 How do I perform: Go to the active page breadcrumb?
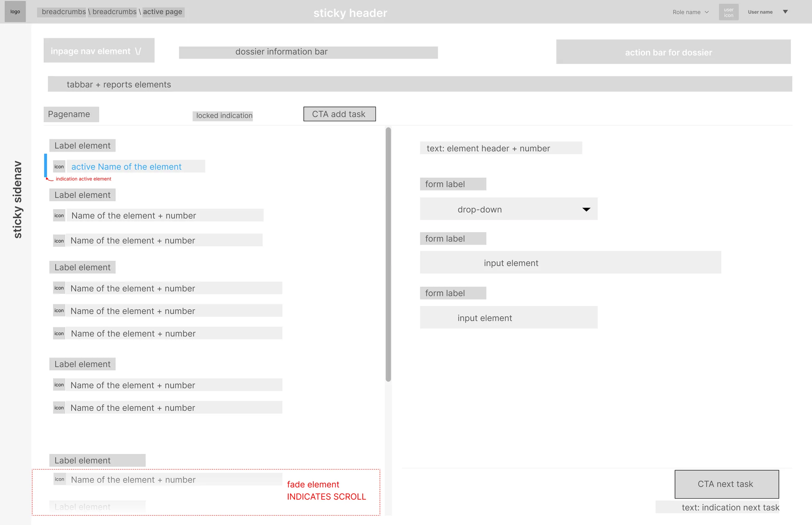point(163,12)
